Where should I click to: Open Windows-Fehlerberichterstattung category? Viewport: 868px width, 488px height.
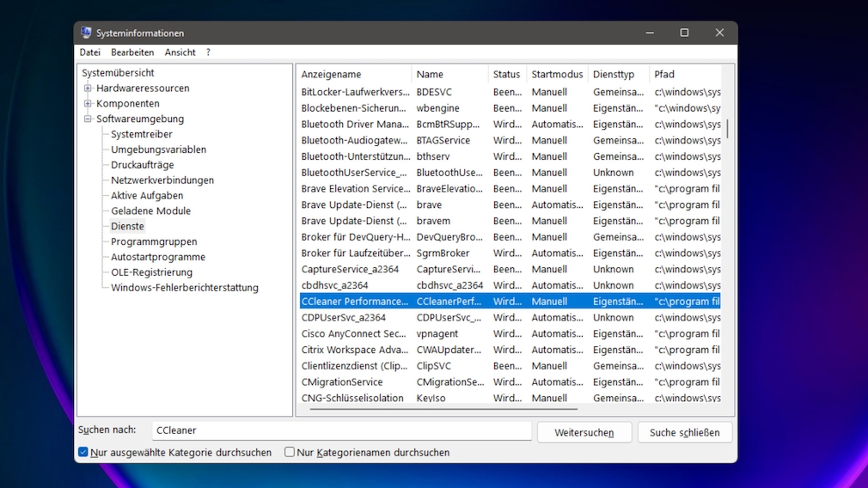pos(184,288)
